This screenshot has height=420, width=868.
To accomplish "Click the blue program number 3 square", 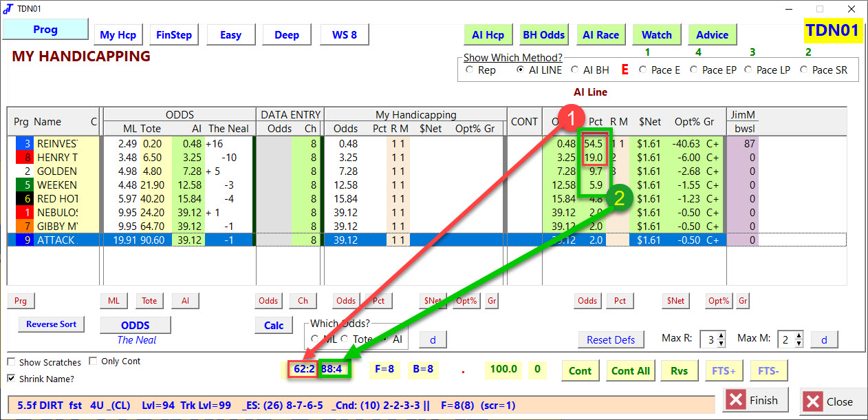I will tap(26, 144).
